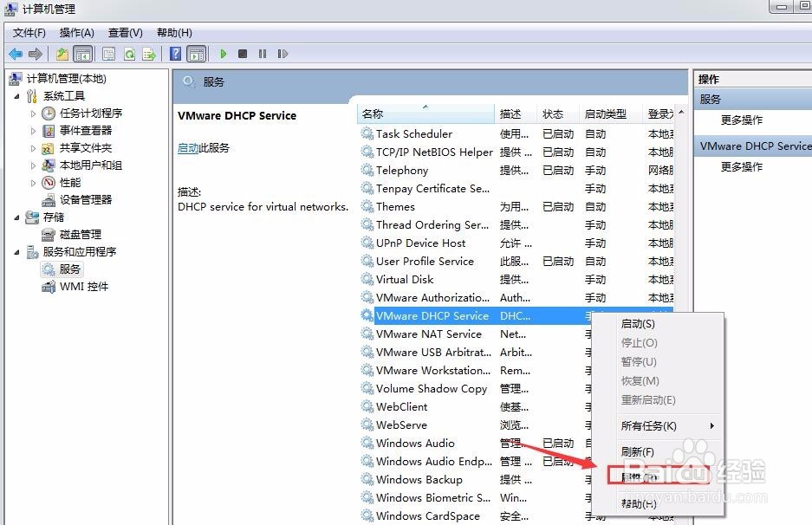
Task: Sort by the 名称 column header
Action: (425, 113)
